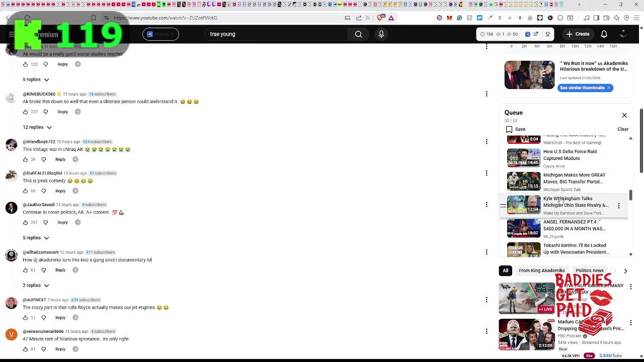Open the browser main menu icon
The width and height of the screenshot is (644, 362).
(636, 18)
